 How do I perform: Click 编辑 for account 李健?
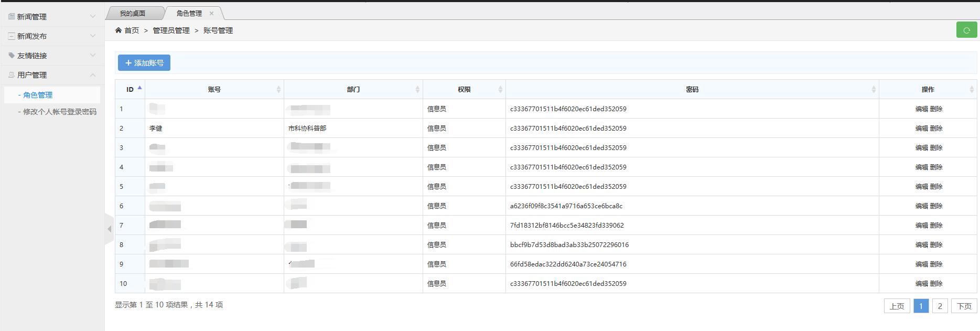921,129
